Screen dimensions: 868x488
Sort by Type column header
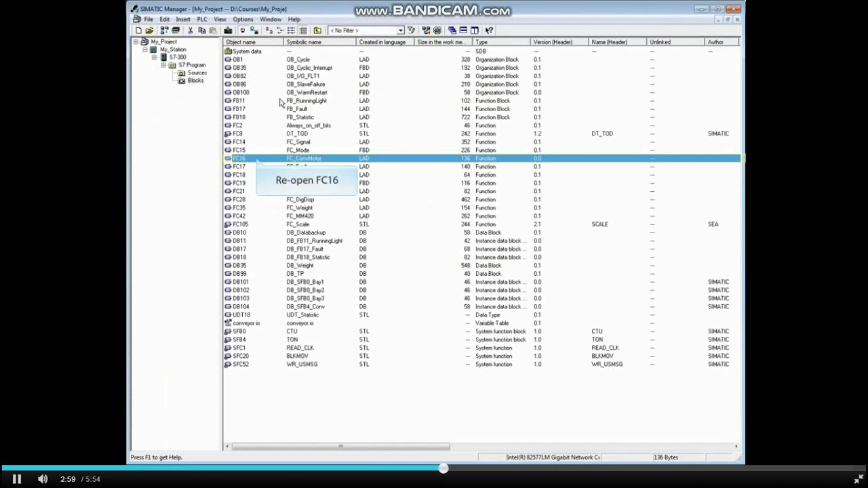click(502, 42)
